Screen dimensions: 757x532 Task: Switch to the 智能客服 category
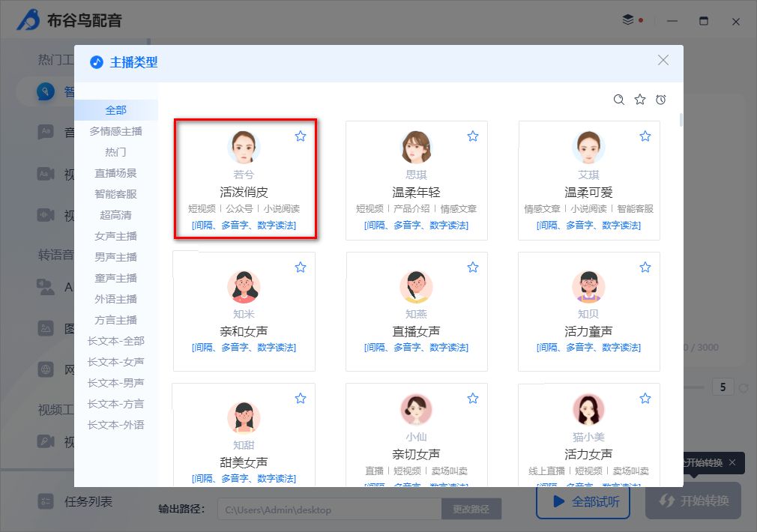tap(116, 194)
